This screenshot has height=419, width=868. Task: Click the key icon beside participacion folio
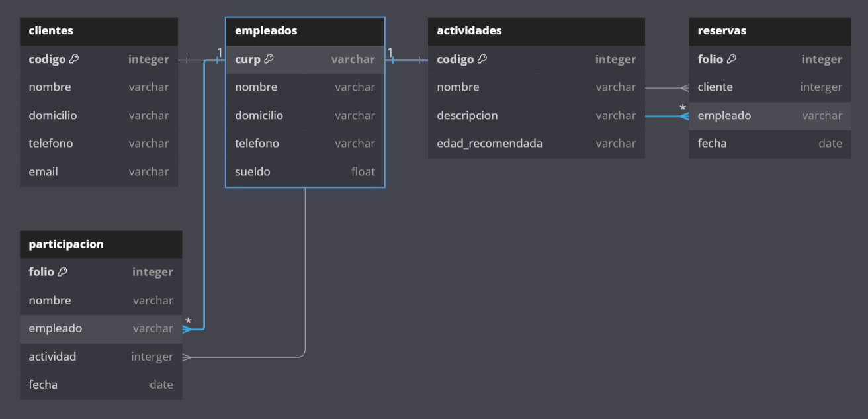tap(62, 272)
